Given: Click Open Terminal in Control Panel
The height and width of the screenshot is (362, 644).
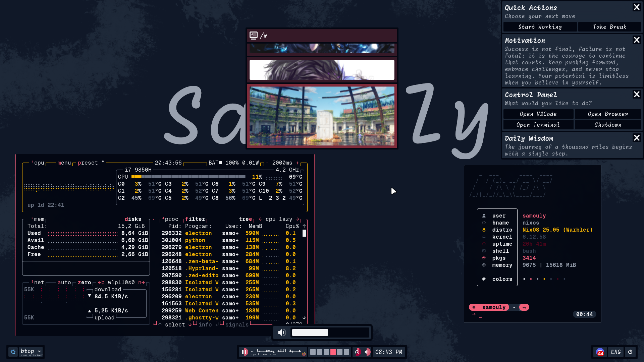Looking at the screenshot, I should (538, 125).
